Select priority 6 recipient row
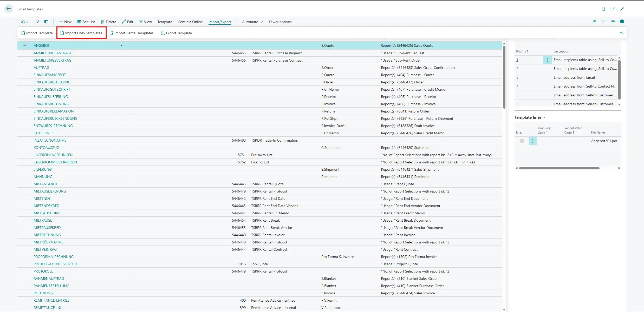Viewport: 644px width, 318px height. click(x=566, y=104)
